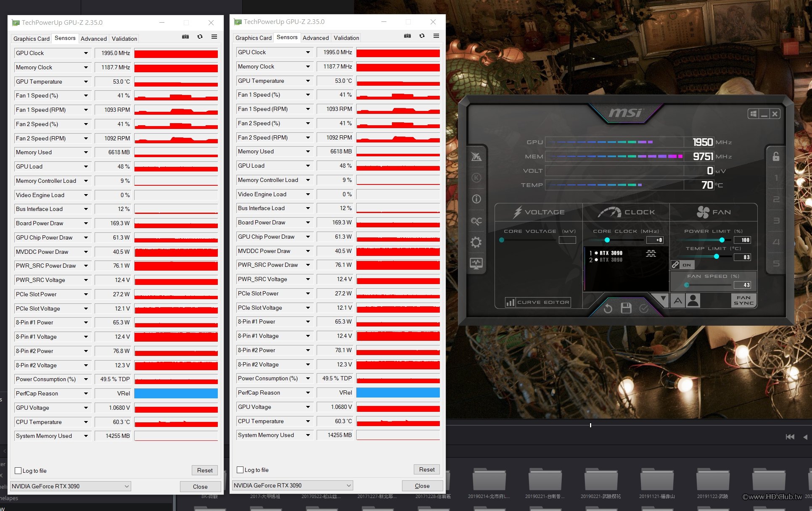Click Power Limit slider handle

click(x=722, y=240)
